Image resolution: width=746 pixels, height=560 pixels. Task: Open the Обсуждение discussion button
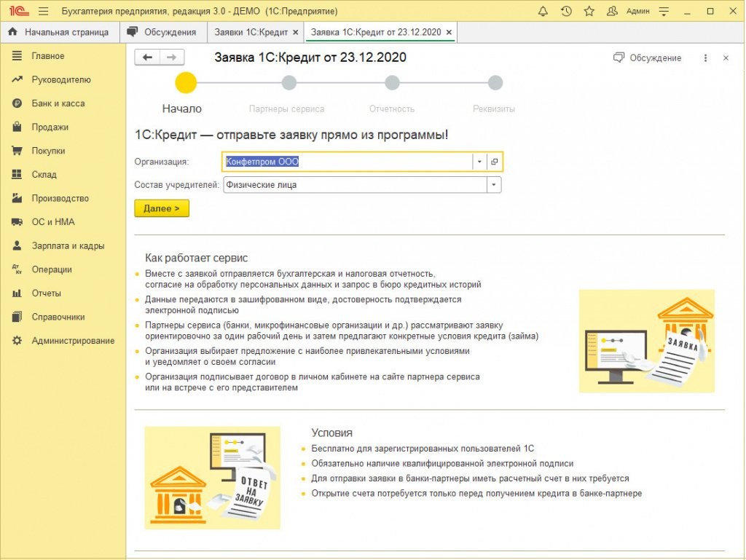click(x=648, y=58)
